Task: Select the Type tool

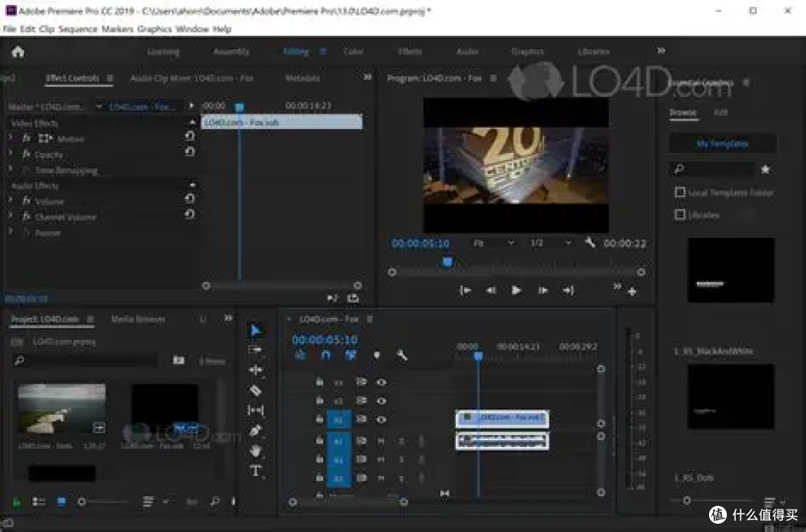Action: (255, 471)
